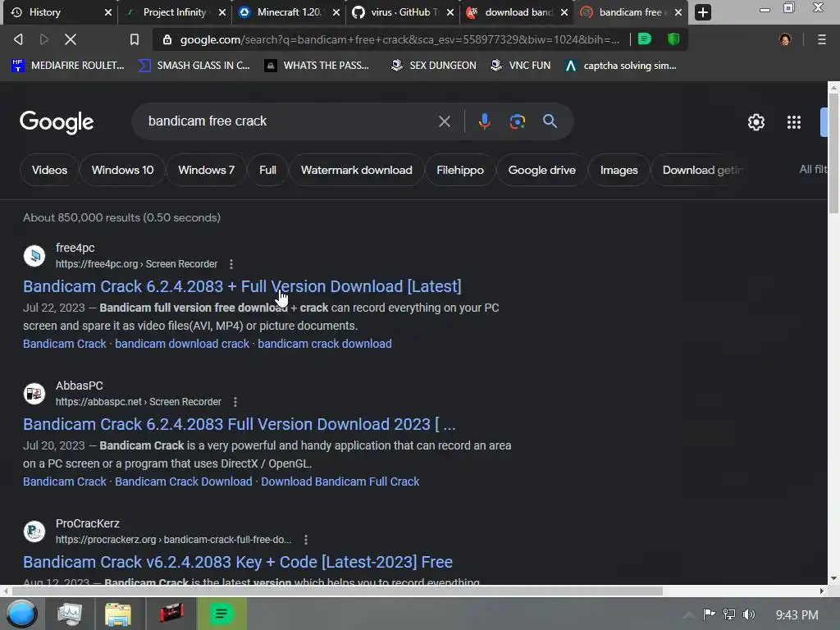
Task: Click in the Google search input field
Action: pos(290,121)
